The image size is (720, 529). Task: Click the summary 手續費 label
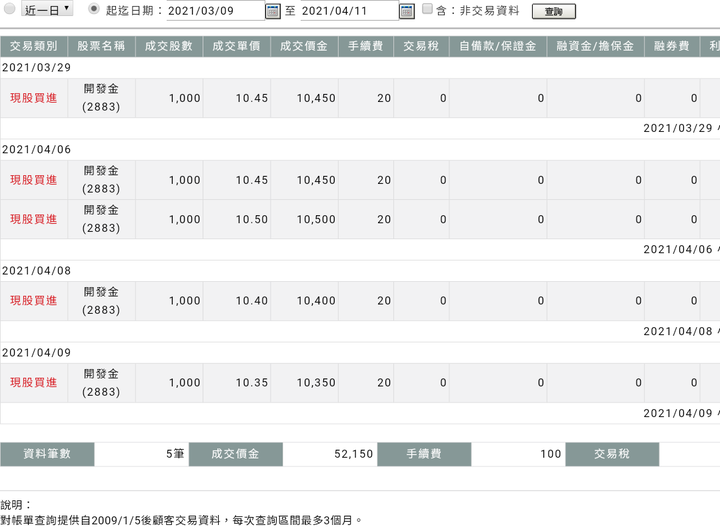coord(424,454)
